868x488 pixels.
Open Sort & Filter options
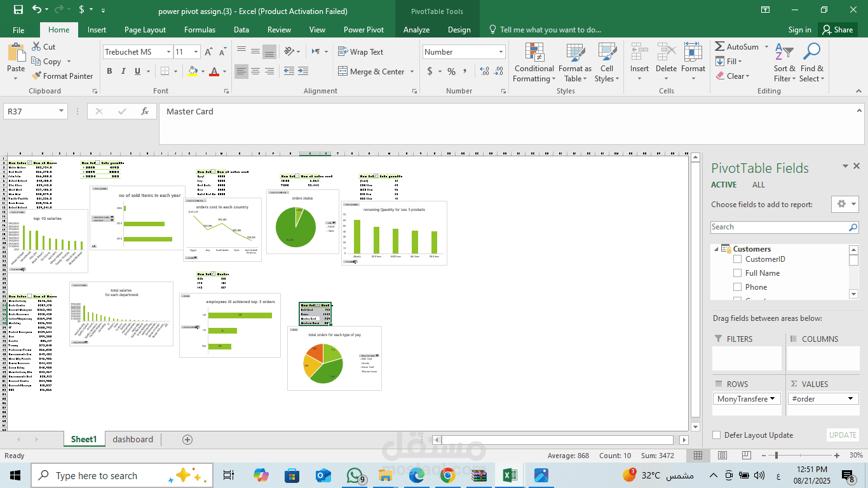pyautogui.click(x=784, y=64)
